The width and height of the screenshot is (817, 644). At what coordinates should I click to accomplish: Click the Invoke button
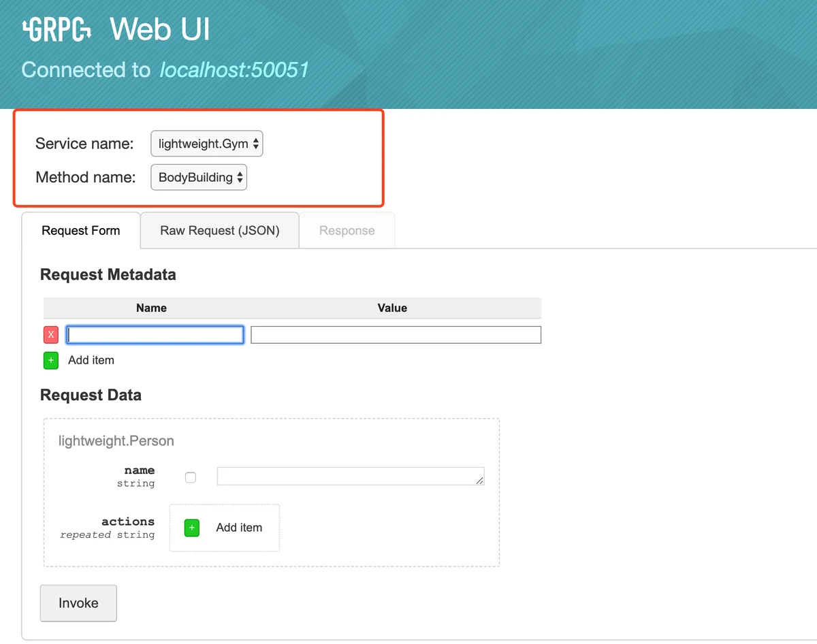coord(78,603)
